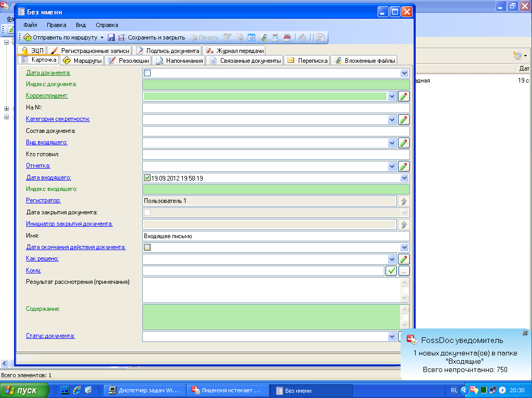Click pencil icon next to Как решено

point(404,259)
